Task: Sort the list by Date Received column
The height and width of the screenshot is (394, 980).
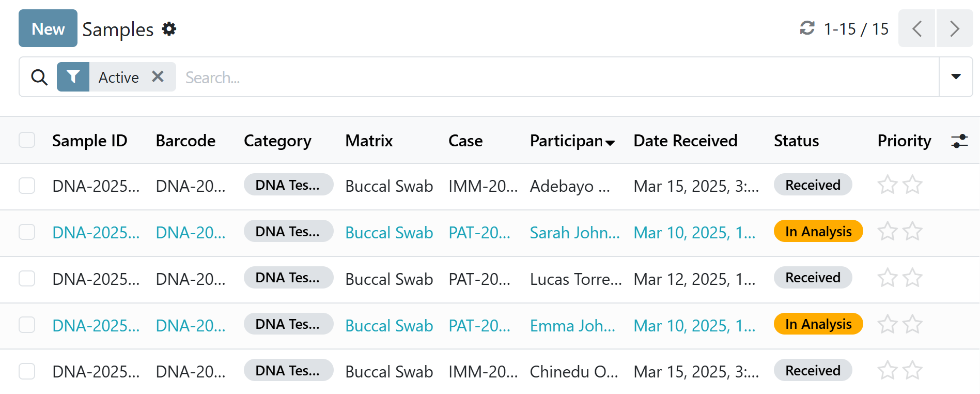Action: pyautogui.click(x=685, y=141)
